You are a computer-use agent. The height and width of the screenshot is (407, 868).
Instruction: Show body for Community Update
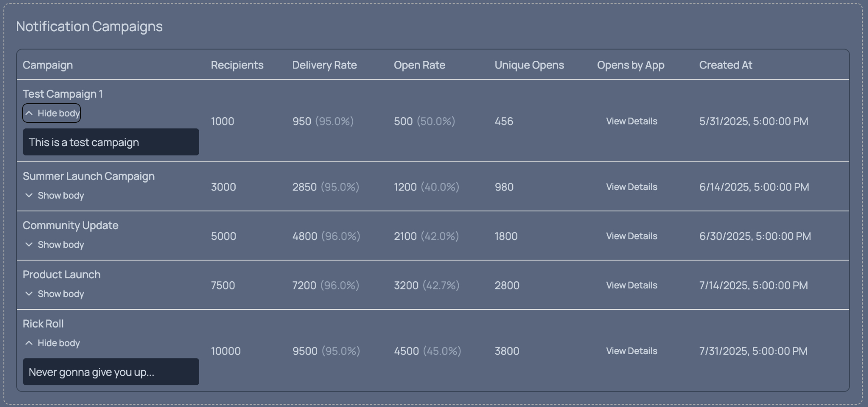55,245
